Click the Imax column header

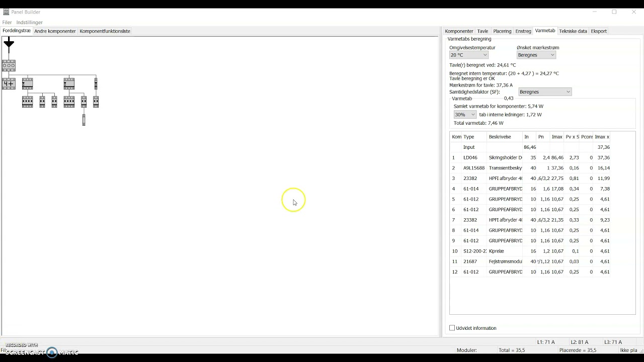pyautogui.click(x=557, y=137)
